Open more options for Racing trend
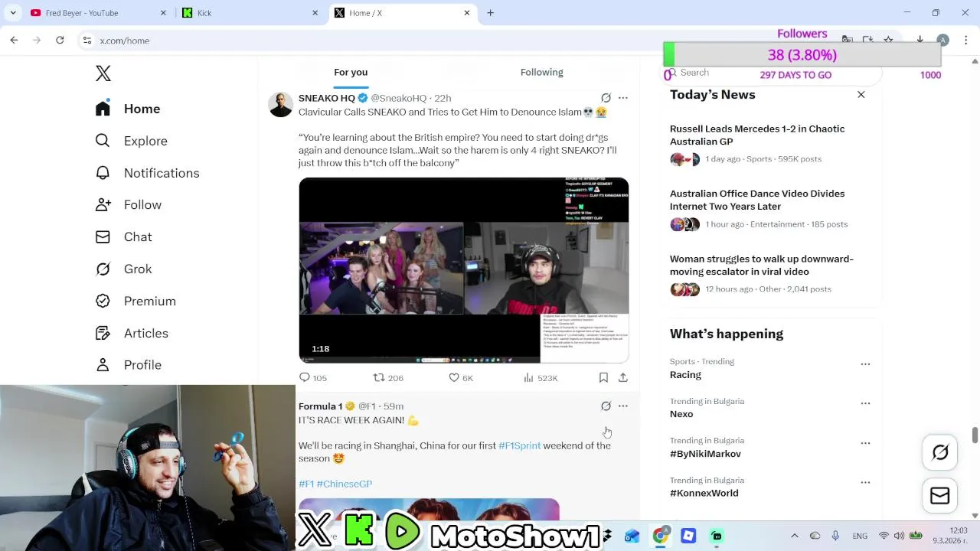The height and width of the screenshot is (551, 980). click(865, 364)
